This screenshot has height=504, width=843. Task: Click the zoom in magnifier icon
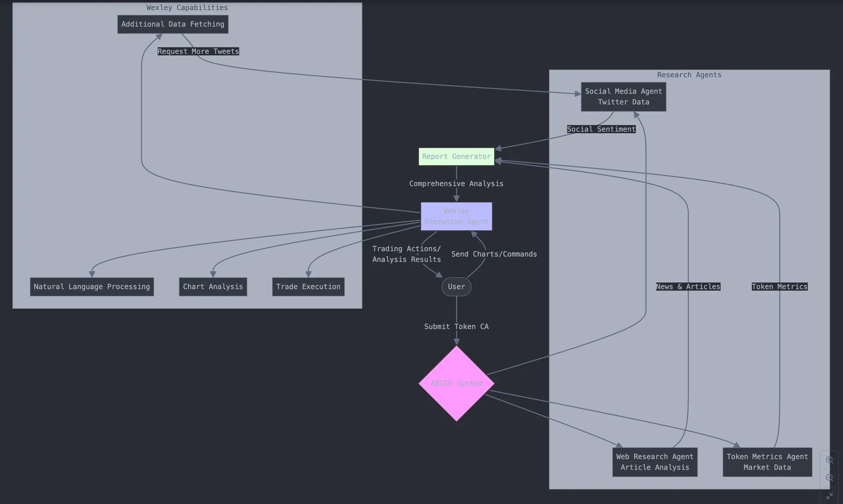[x=829, y=460]
